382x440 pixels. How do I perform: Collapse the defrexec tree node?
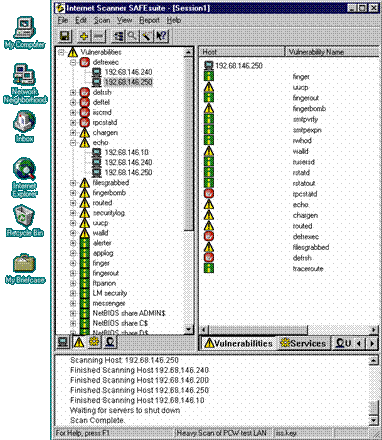73,62
